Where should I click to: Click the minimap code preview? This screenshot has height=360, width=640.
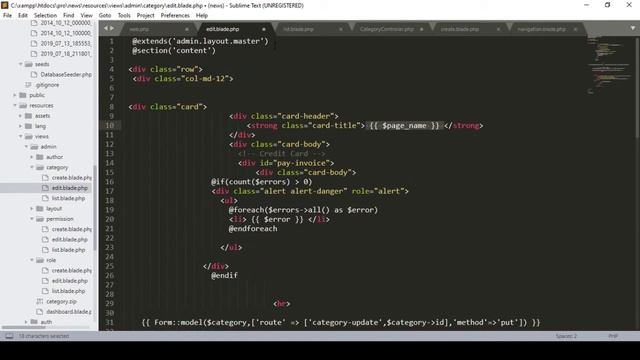[x=609, y=65]
